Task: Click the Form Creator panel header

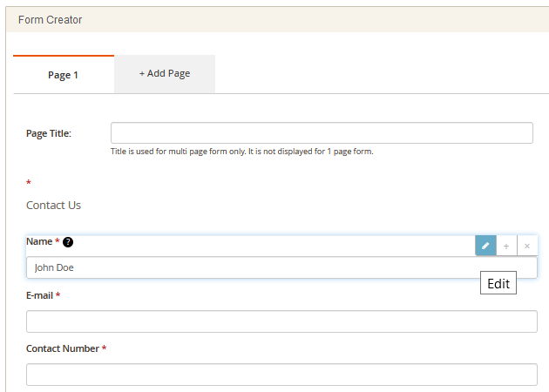Action: (51, 20)
